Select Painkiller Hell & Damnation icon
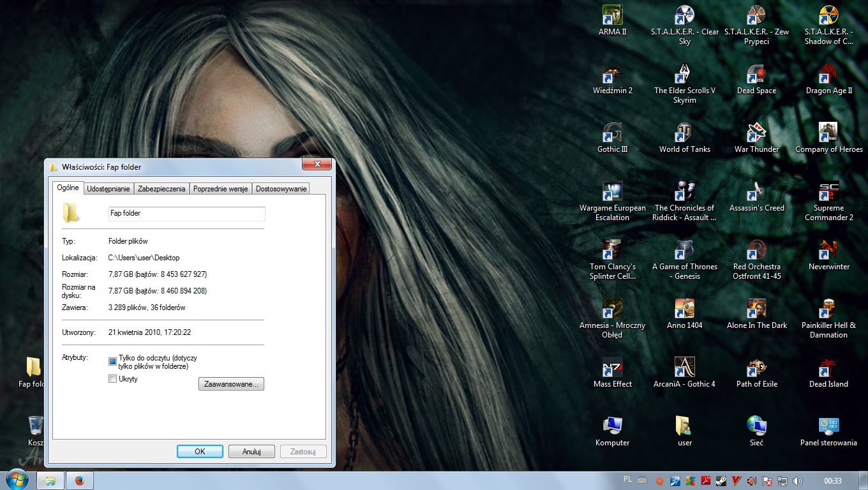This screenshot has height=490, width=868. pyautogui.click(x=828, y=318)
